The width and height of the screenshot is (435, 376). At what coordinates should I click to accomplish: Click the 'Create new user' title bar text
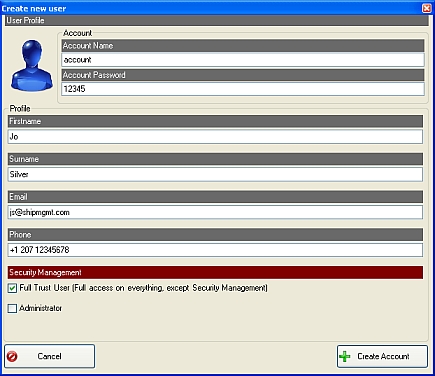pyautogui.click(x=34, y=8)
